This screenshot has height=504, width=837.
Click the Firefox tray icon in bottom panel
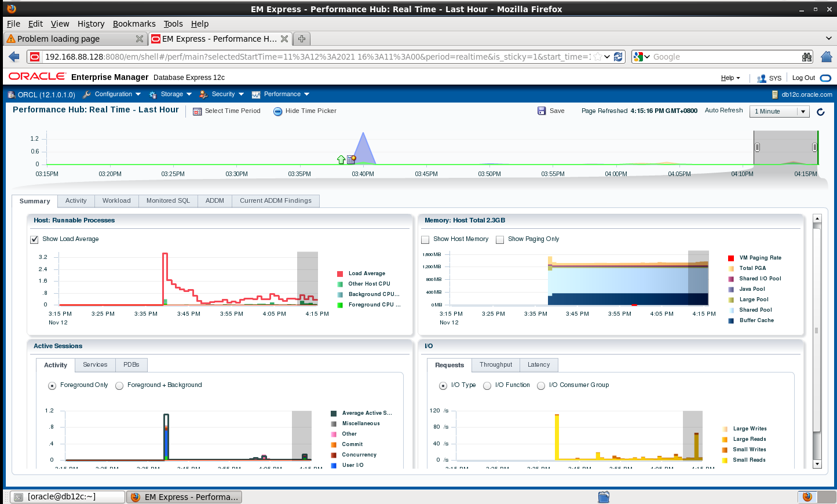point(807,497)
